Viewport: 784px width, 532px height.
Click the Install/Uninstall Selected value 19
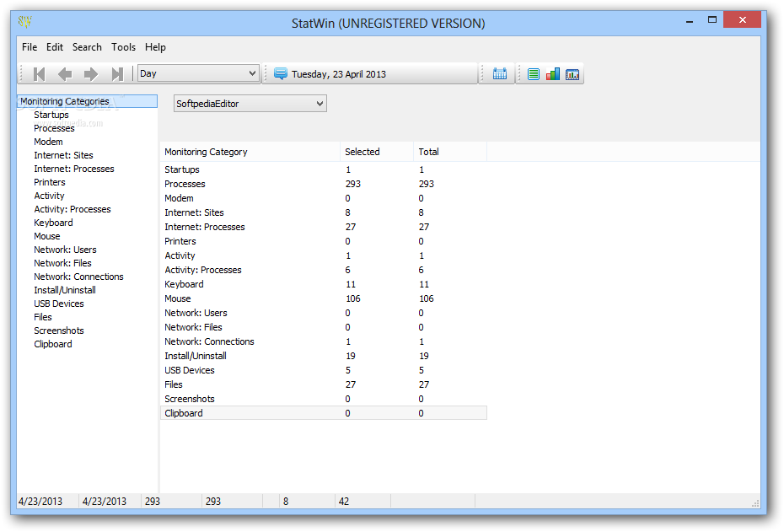[x=351, y=356]
